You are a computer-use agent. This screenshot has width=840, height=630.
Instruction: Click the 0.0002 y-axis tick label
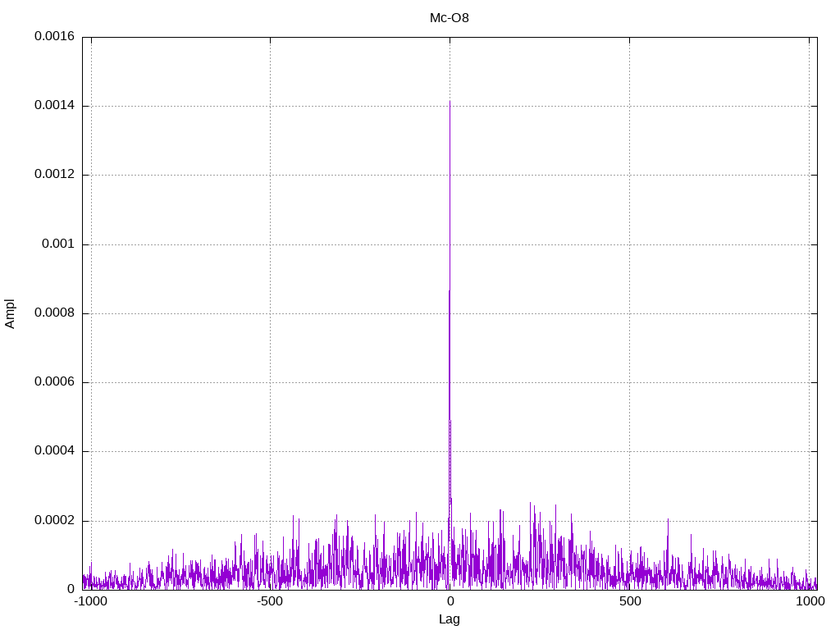(53, 521)
